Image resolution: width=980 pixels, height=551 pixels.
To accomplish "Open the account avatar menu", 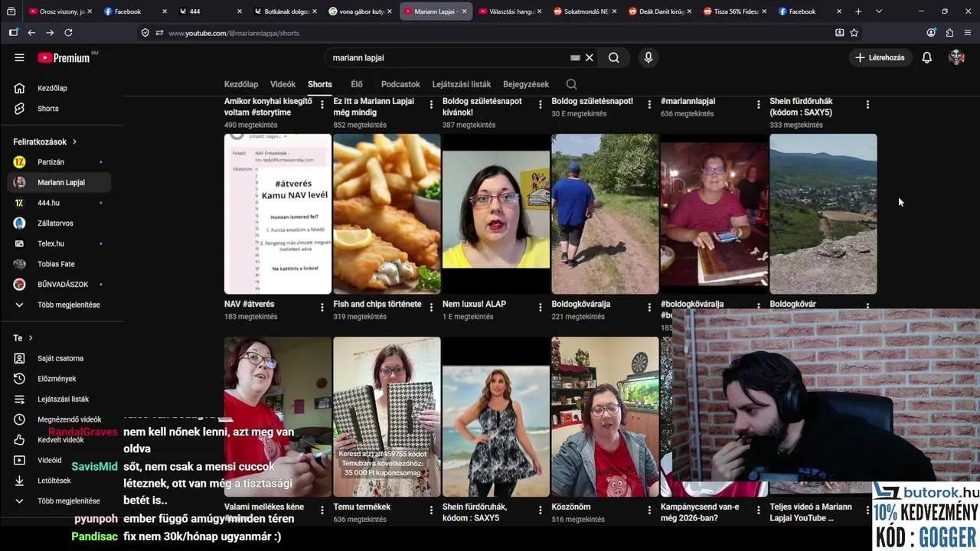I will point(956,57).
